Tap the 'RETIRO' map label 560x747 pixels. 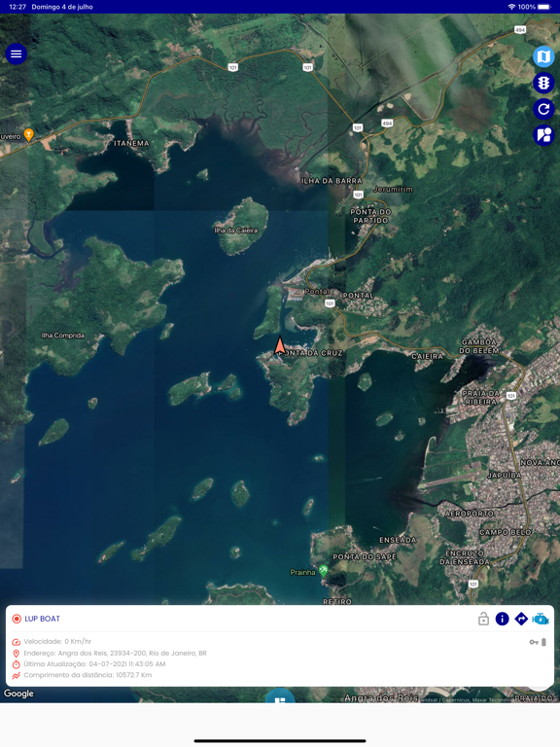coord(337,602)
